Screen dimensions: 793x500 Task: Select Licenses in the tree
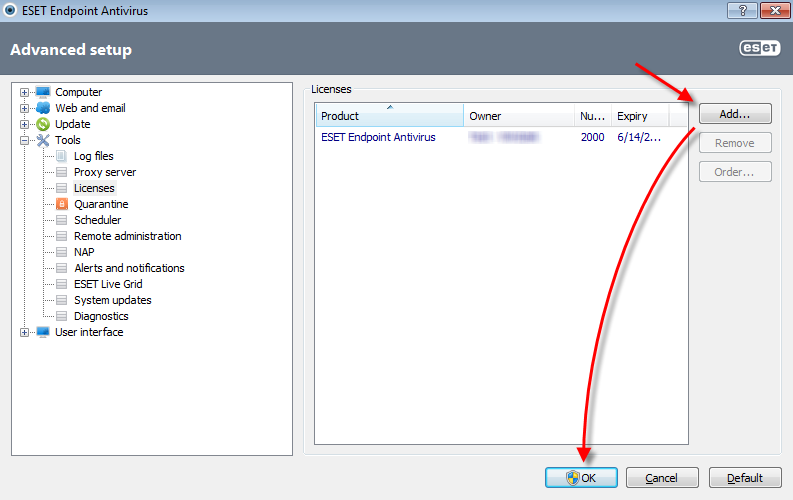click(x=94, y=188)
